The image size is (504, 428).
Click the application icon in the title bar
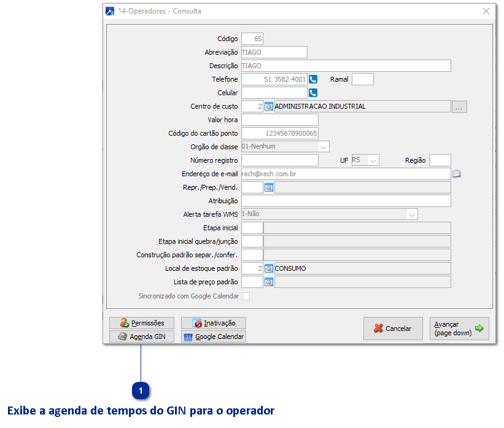pyautogui.click(x=110, y=11)
